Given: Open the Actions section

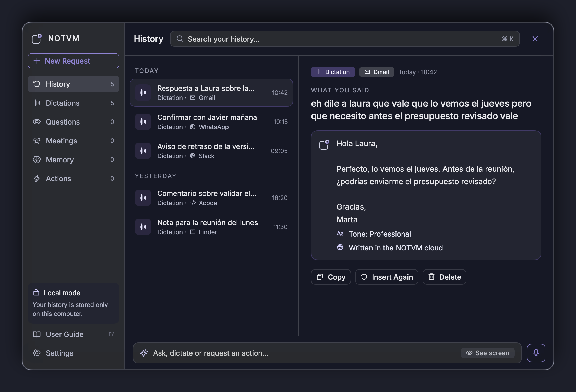Looking at the screenshot, I should pyautogui.click(x=74, y=178).
